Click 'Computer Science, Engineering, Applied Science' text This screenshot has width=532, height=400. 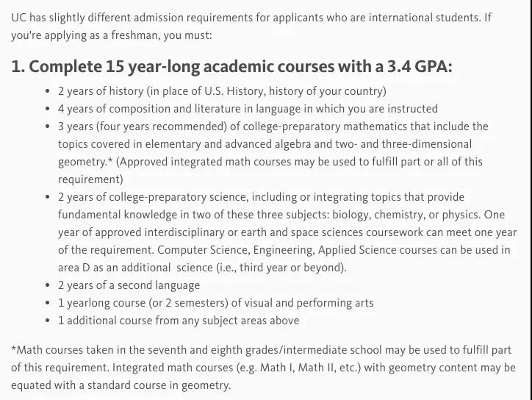(x=297, y=250)
